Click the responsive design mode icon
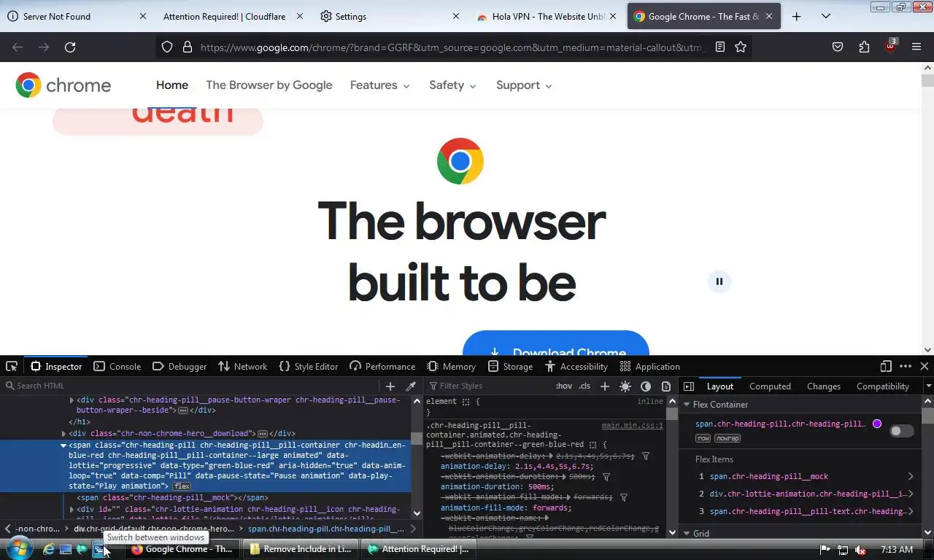 886,367
